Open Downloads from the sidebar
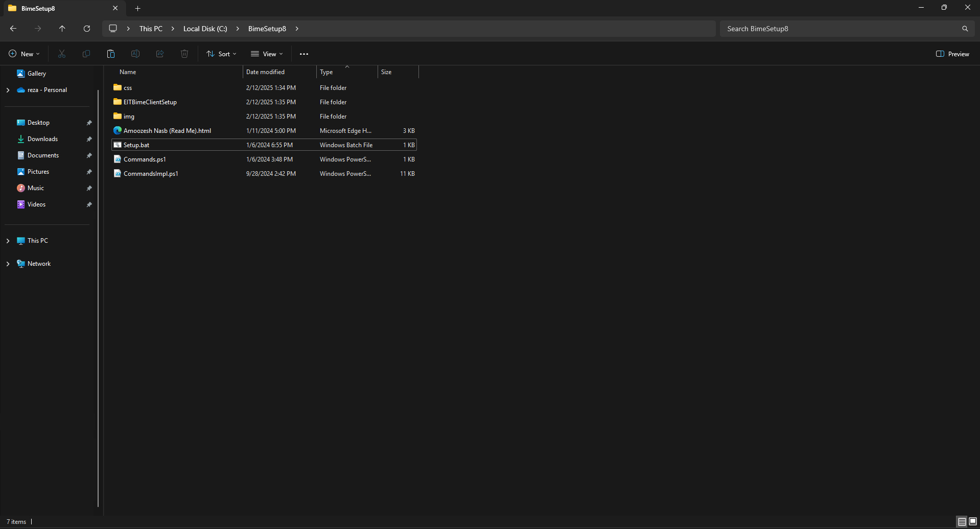Viewport: 980px width, 529px height. [x=42, y=139]
